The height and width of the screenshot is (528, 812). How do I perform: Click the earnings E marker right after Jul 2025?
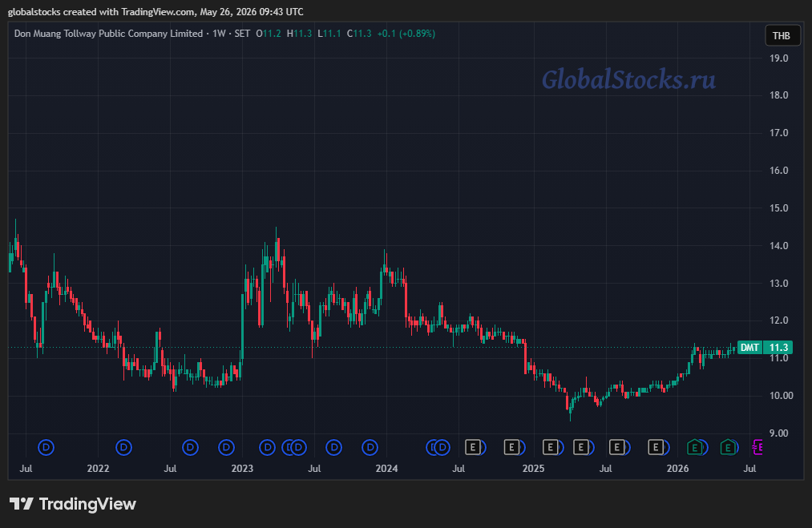616,447
